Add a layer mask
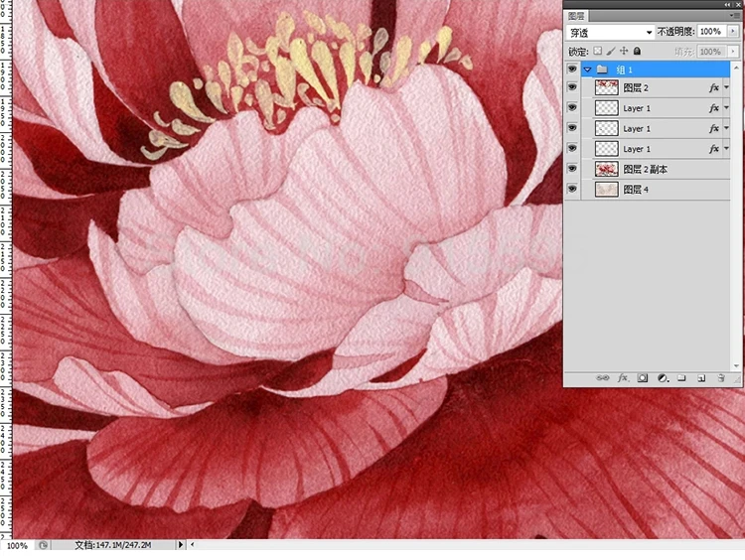The height and width of the screenshot is (560, 745). (643, 378)
